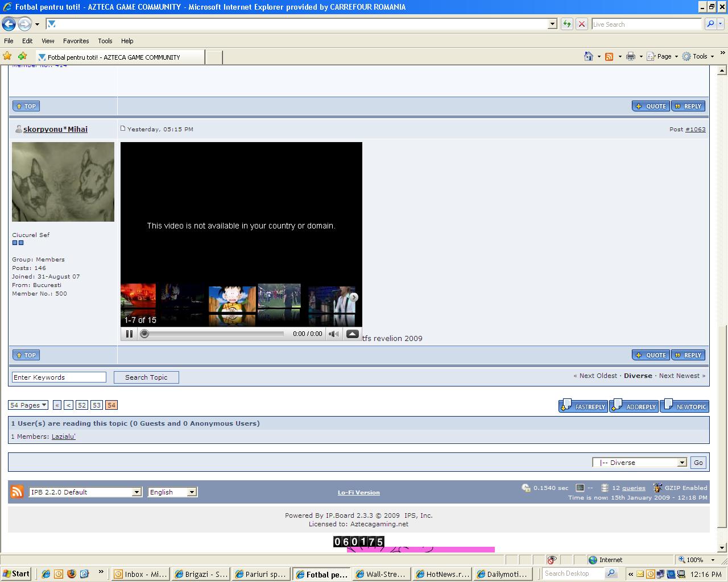The width and height of the screenshot is (728, 582).
Task: Click the Enter Keywords search field
Action: point(59,377)
